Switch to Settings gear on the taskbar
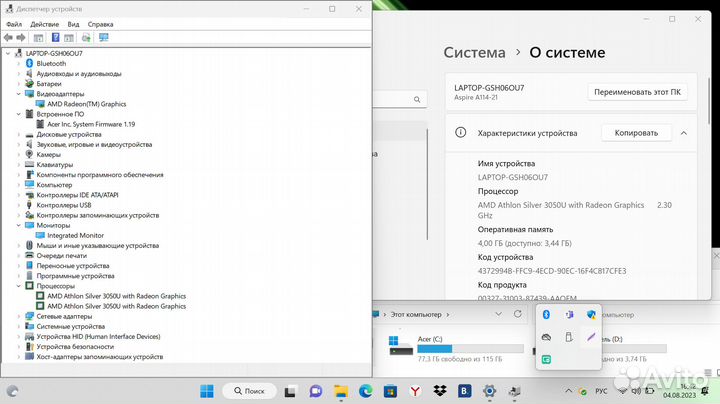The width and height of the screenshot is (720, 404). click(489, 392)
